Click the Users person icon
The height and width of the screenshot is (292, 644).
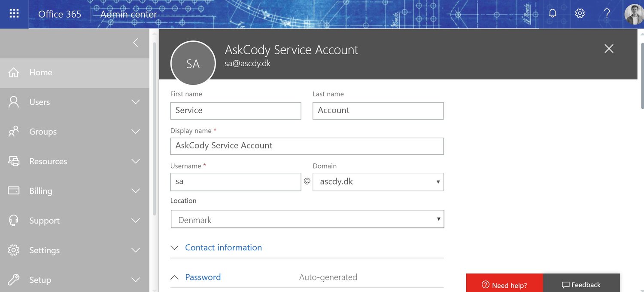14,102
